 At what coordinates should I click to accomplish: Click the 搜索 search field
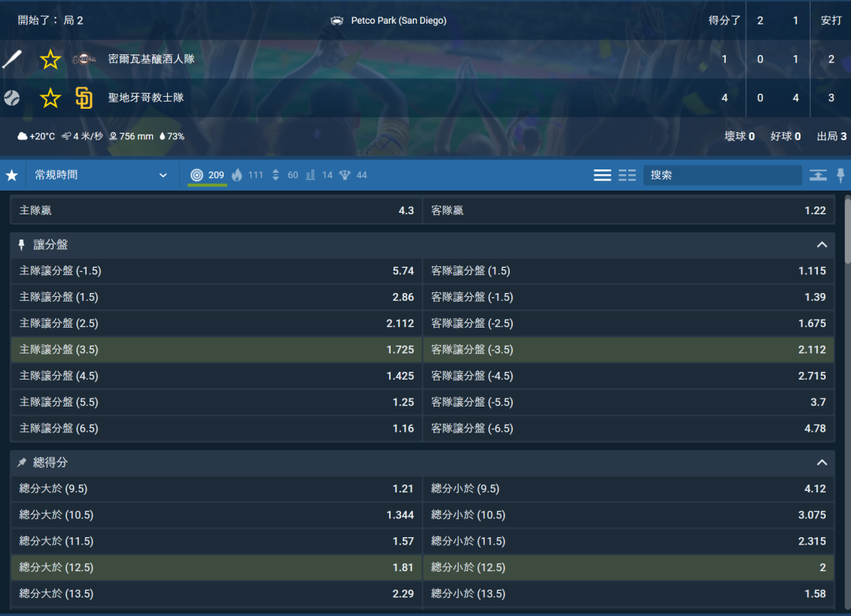[x=721, y=175]
